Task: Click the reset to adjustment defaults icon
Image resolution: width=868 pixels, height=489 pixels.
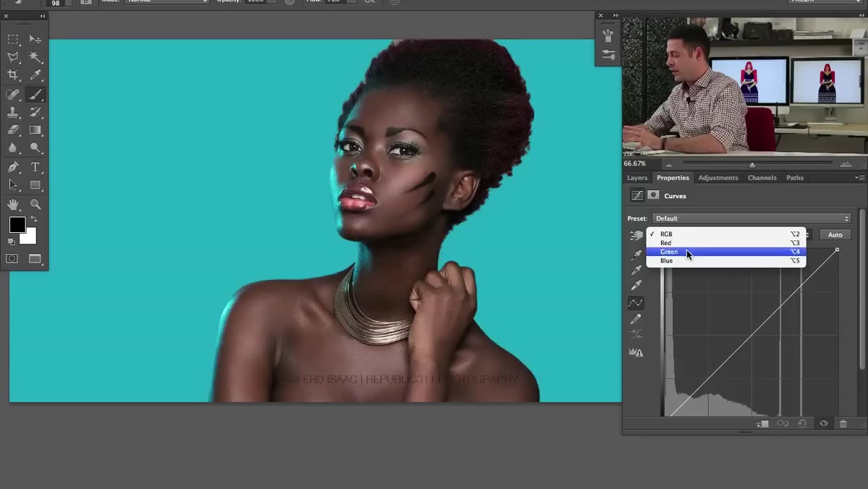Action: (802, 424)
